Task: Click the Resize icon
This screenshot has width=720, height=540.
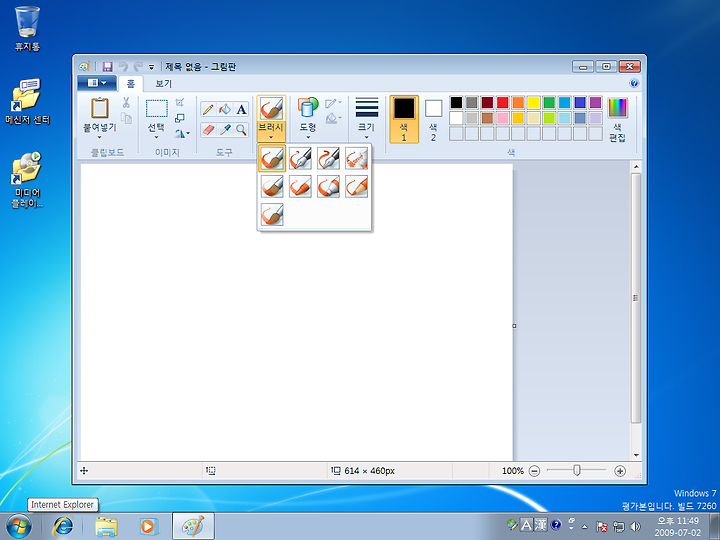Action: click(x=180, y=118)
